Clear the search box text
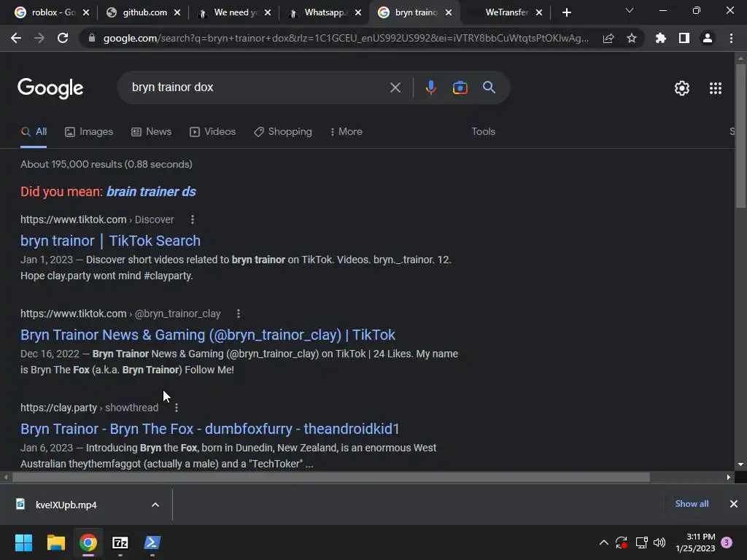 (x=395, y=87)
